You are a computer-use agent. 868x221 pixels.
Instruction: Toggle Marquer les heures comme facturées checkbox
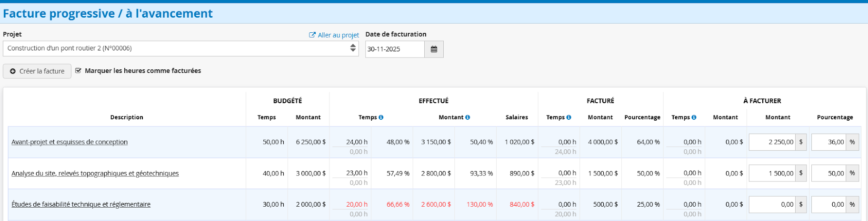tap(79, 71)
